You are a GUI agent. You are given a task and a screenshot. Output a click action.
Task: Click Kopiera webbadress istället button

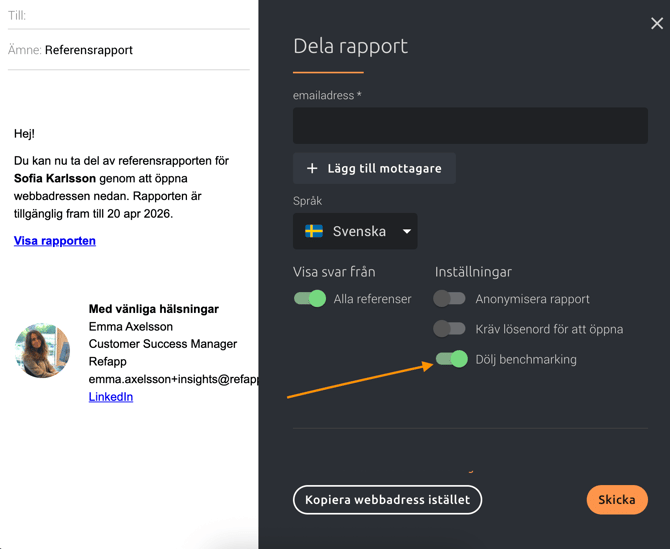(388, 499)
